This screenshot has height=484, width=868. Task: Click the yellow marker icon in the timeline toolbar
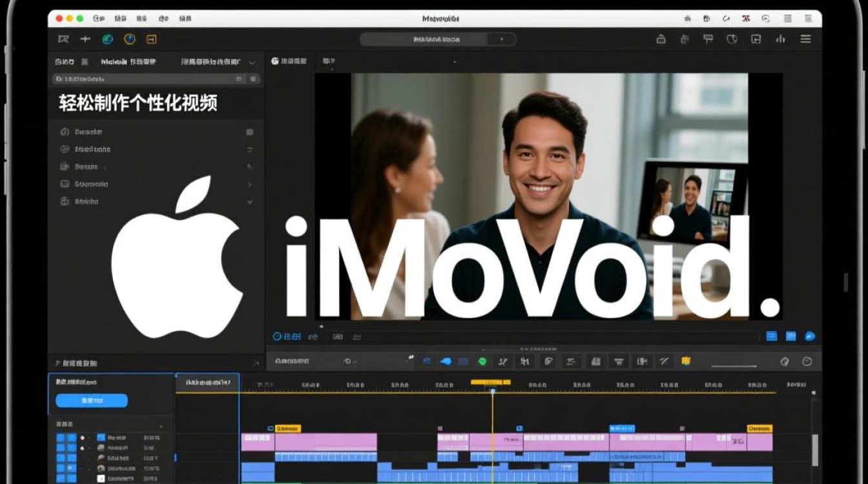(x=686, y=361)
